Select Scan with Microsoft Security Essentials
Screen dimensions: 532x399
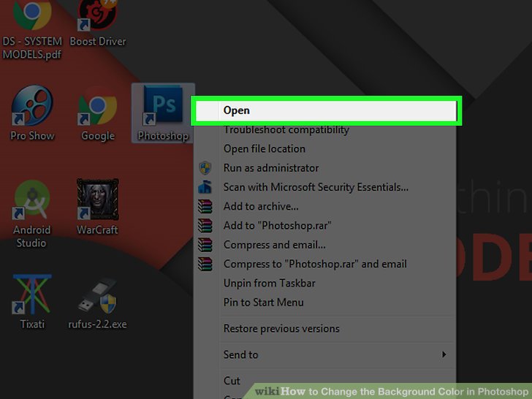tap(325, 187)
